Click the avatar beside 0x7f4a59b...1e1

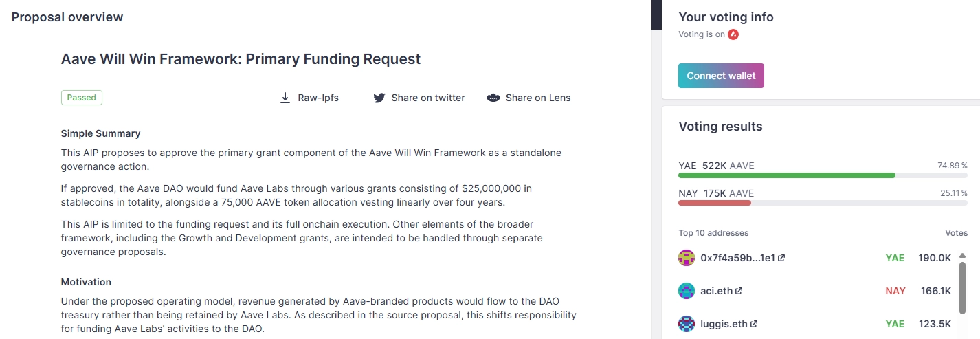coord(687,258)
